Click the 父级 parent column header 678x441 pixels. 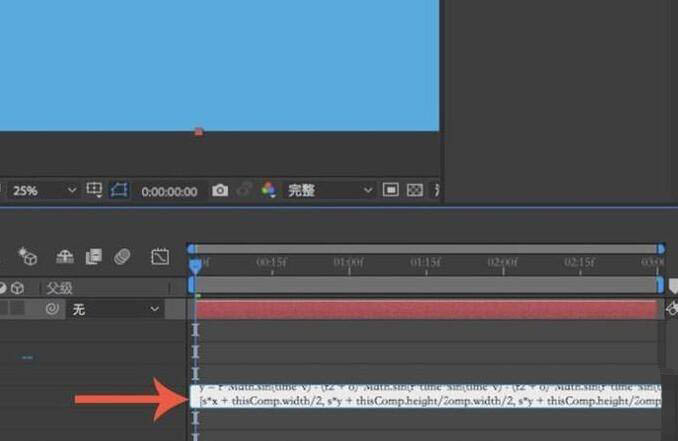point(59,288)
